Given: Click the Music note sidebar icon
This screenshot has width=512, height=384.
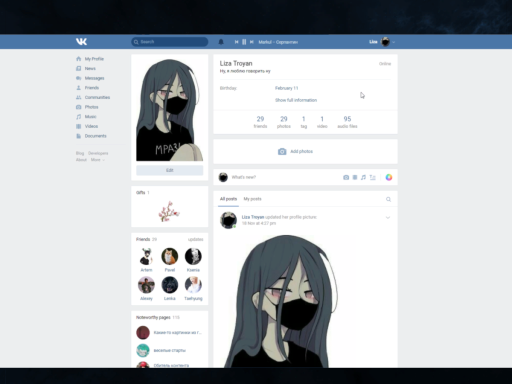Looking at the screenshot, I should point(79,117).
